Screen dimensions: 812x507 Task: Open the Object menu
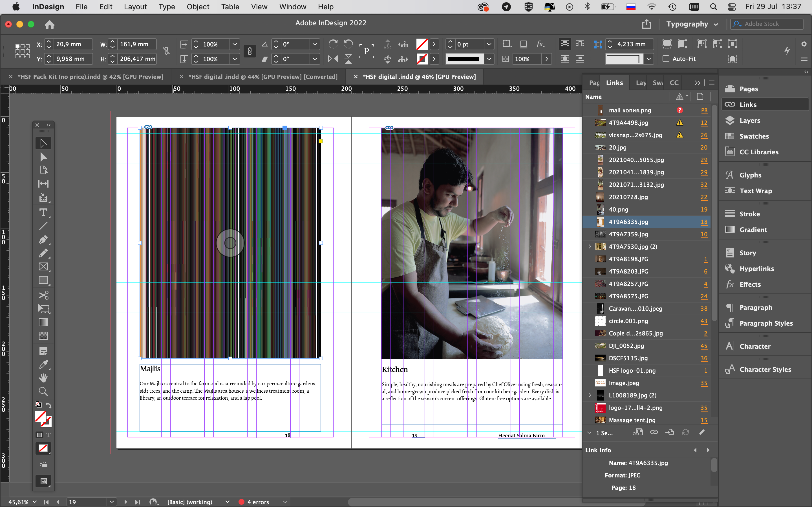tap(198, 7)
